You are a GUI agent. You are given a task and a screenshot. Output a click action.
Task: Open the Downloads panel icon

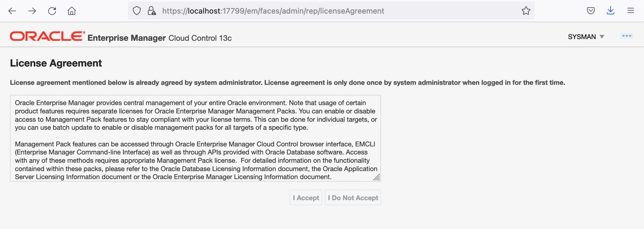click(x=610, y=11)
